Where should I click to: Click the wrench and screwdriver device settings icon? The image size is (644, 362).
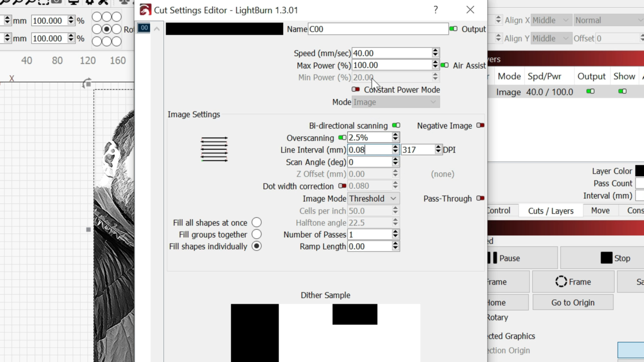(103, 2)
